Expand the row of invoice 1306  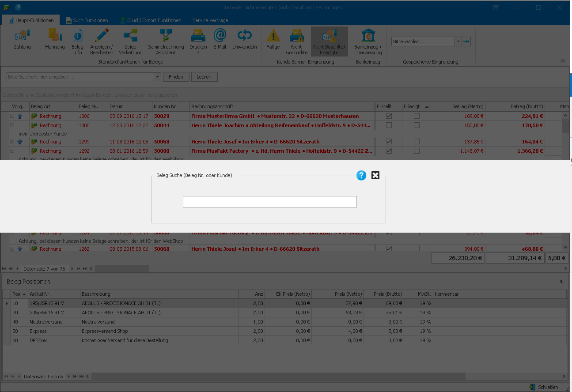click(x=12, y=116)
